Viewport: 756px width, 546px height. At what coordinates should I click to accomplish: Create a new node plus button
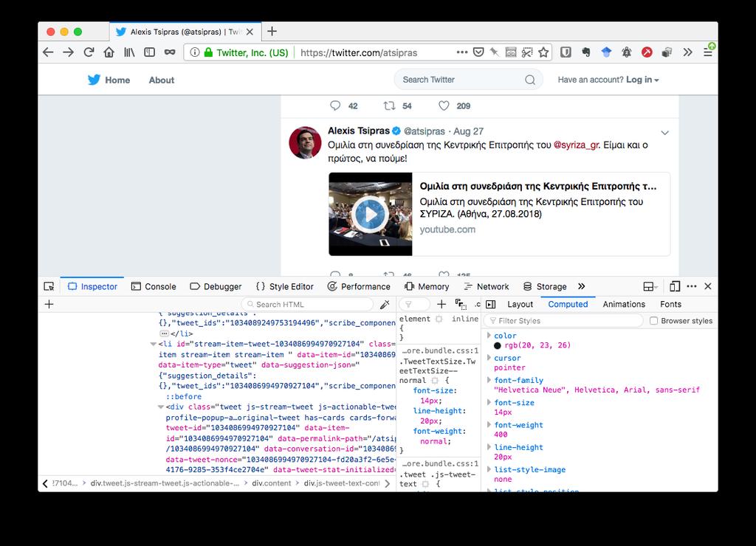[x=49, y=304]
